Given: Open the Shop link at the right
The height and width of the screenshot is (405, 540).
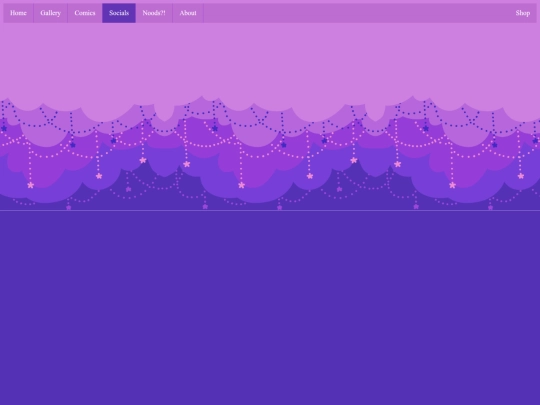Looking at the screenshot, I should tap(522, 13).
